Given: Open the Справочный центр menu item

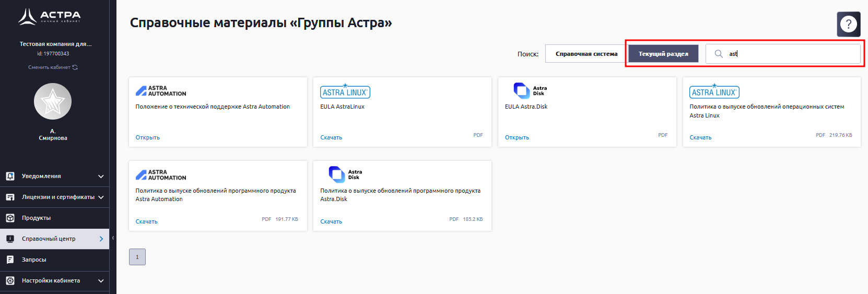Looking at the screenshot, I should [x=49, y=239].
